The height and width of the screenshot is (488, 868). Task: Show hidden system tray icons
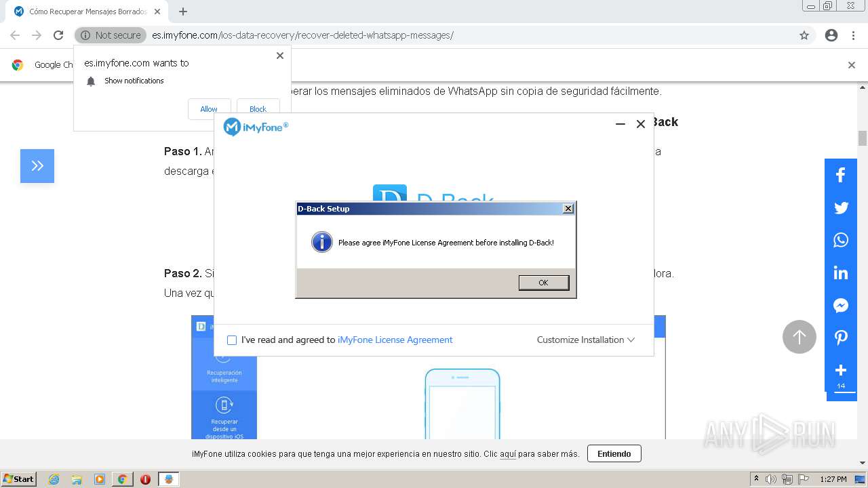tap(756, 479)
